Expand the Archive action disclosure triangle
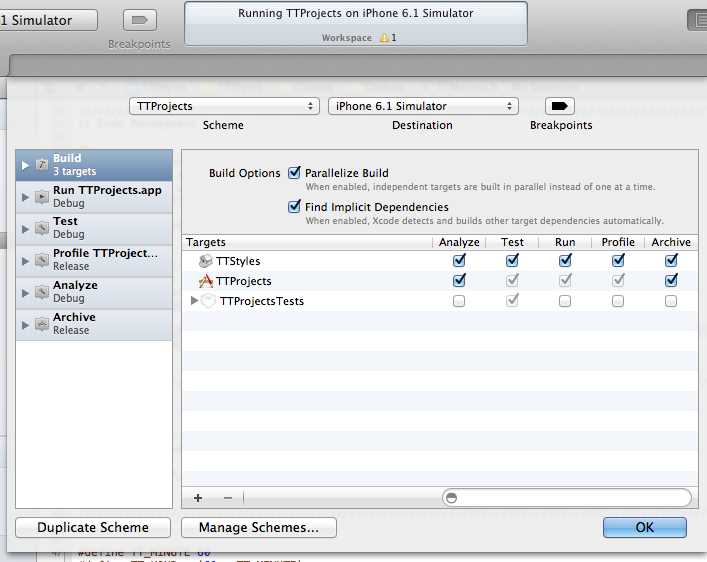707x562 pixels. 25,325
